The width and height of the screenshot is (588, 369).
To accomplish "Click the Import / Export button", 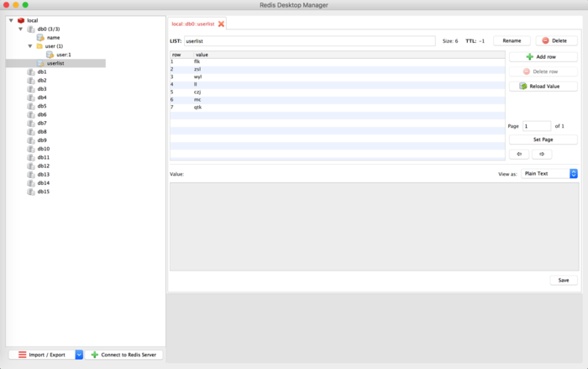I will coord(42,355).
